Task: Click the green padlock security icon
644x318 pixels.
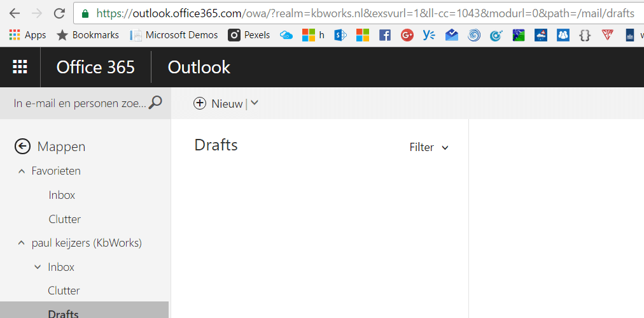Action: [85, 13]
